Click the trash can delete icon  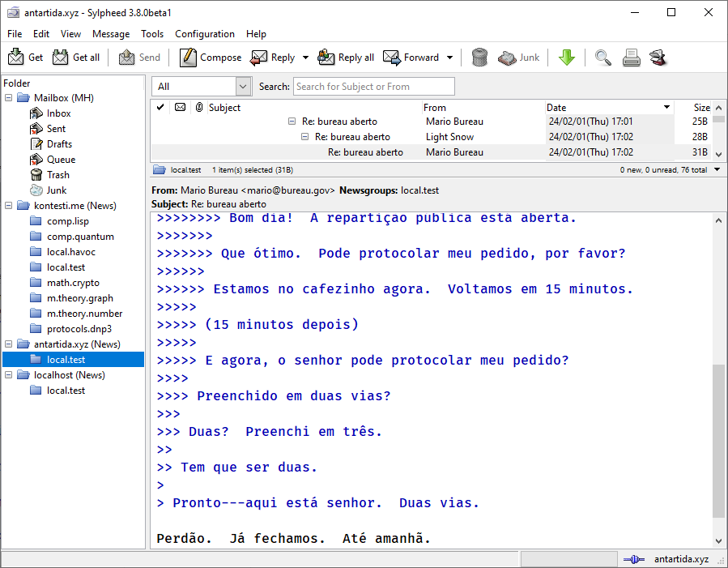479,58
